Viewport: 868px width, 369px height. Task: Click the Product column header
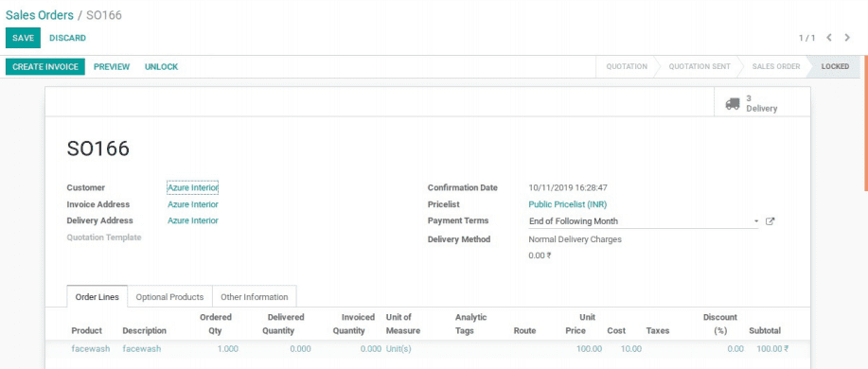(x=87, y=331)
